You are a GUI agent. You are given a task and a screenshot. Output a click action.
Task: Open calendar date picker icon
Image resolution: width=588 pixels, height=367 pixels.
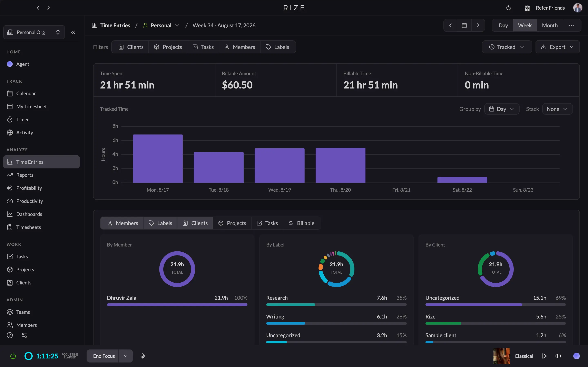click(x=464, y=25)
